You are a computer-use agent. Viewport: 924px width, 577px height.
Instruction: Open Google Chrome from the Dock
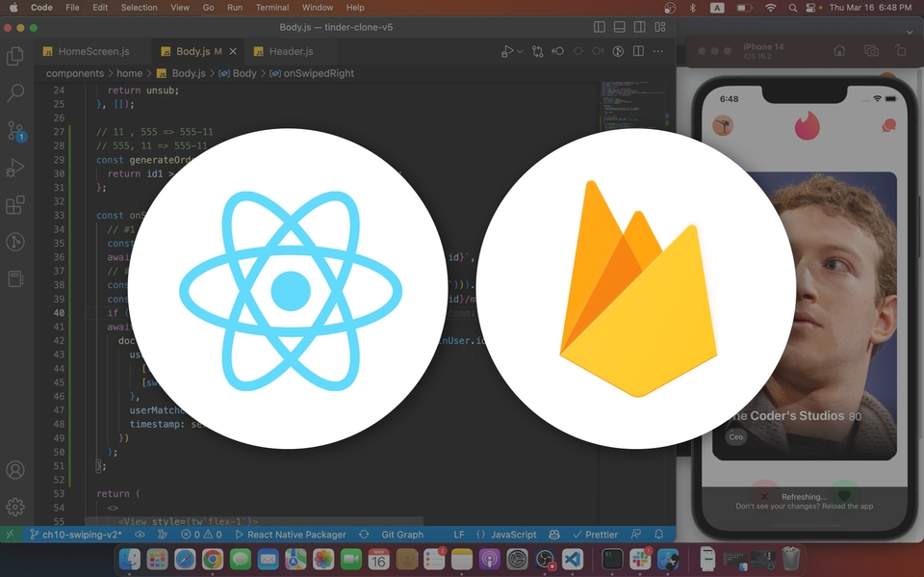[213, 559]
